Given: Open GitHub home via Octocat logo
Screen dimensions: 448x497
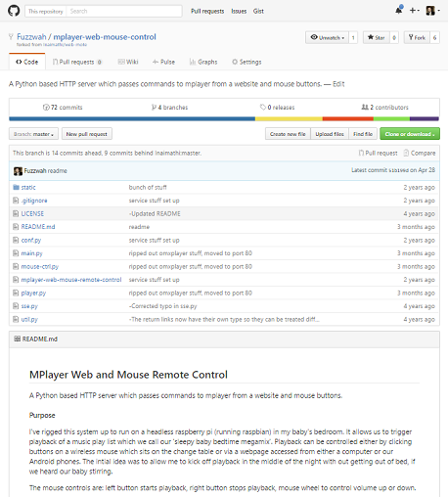Looking at the screenshot, I should [x=14, y=11].
